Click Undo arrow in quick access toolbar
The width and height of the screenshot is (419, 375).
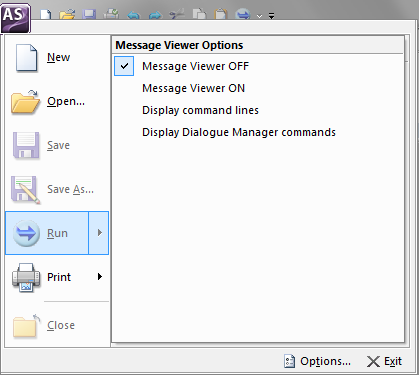pos(133,15)
